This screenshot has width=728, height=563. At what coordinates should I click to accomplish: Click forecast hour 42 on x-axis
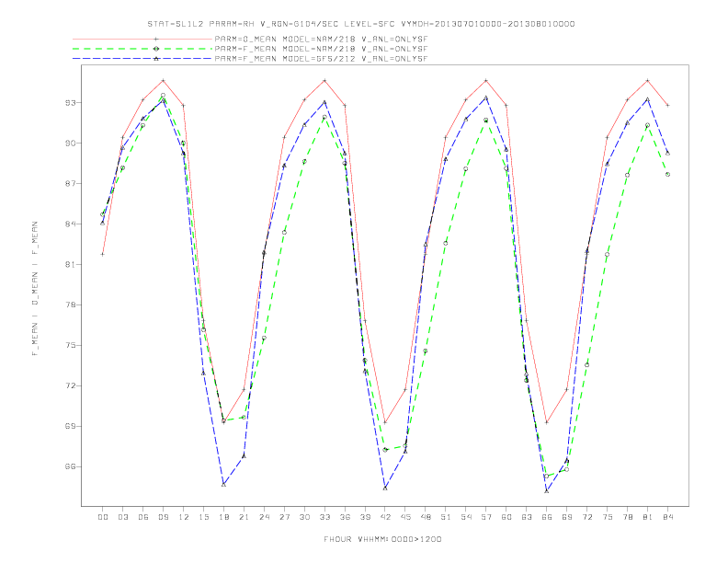tap(385, 517)
